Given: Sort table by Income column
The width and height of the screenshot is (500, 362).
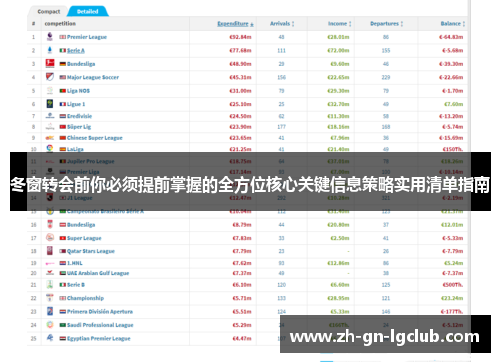Looking at the screenshot, I should click(339, 24).
